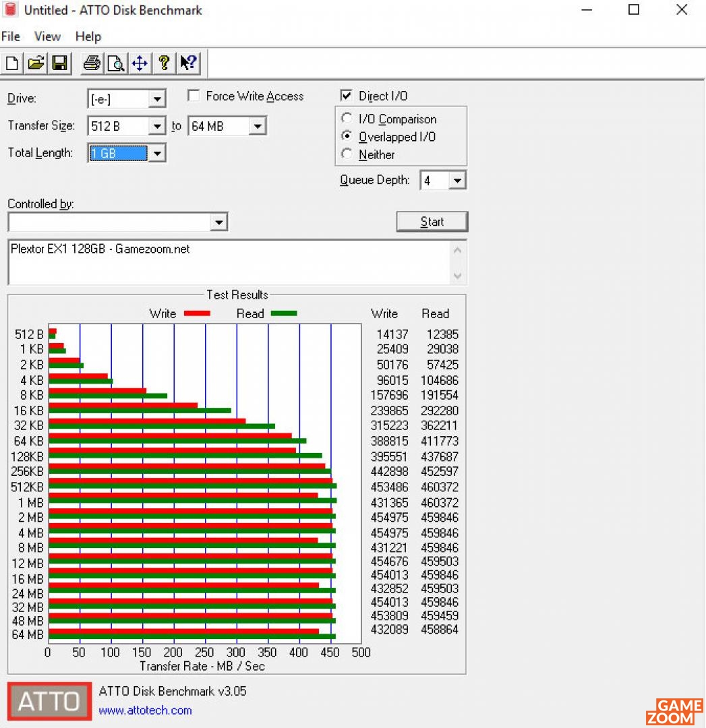Print results using the printer icon

92,63
